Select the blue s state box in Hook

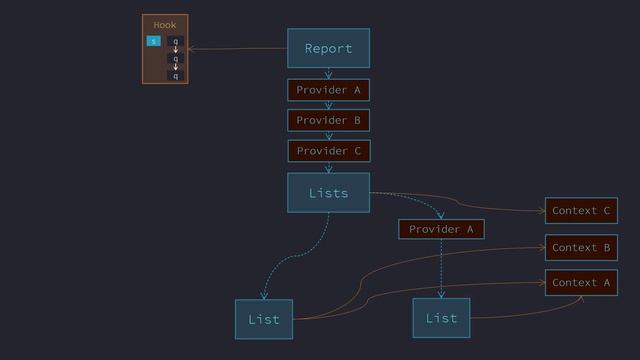tap(153, 41)
